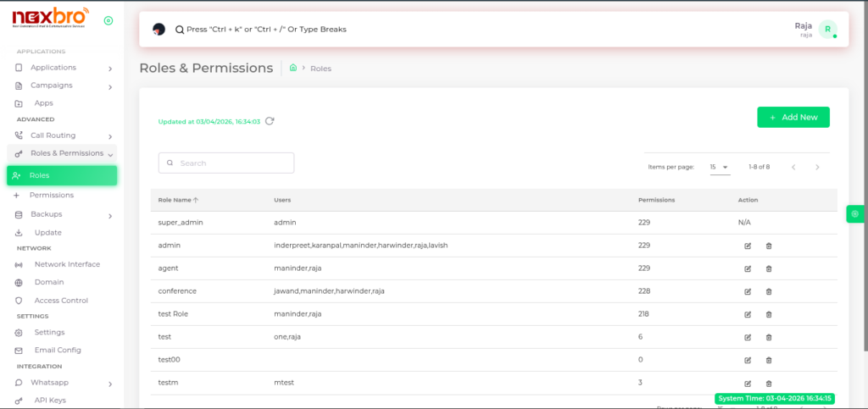Toggle the sidebar pin next to logo
The height and width of the screenshot is (409, 868).
(108, 20)
